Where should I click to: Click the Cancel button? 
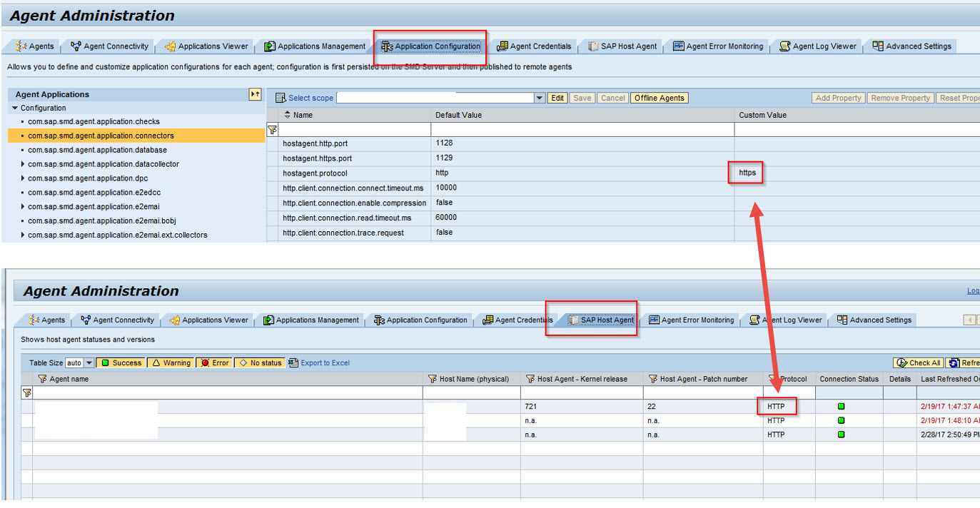click(613, 98)
